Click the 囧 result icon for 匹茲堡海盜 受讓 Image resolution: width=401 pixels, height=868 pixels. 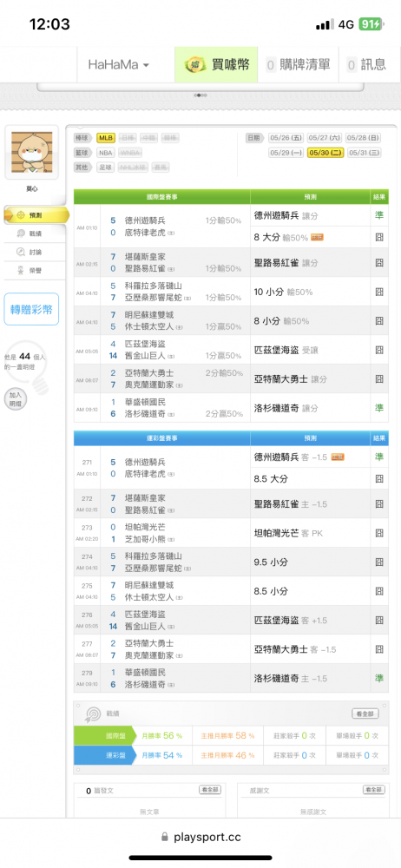[379, 350]
